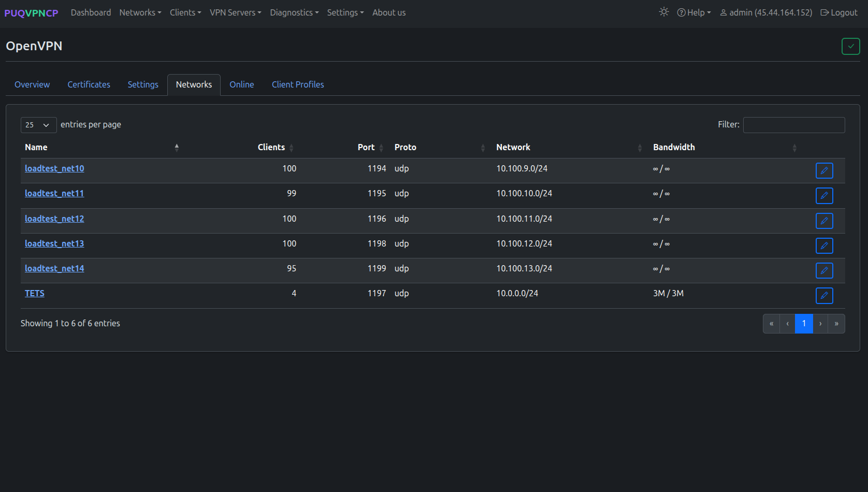
Task: Click network cell 10.0.0.0/24
Action: tap(517, 293)
